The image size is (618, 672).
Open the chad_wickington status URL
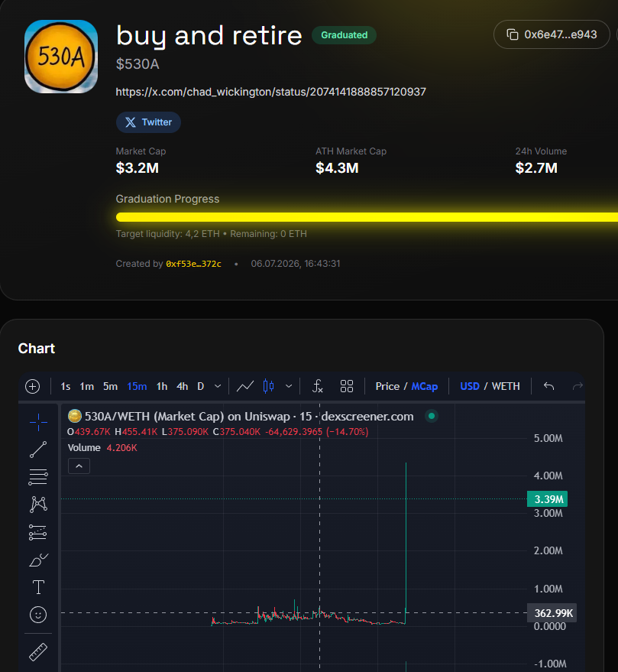click(270, 92)
